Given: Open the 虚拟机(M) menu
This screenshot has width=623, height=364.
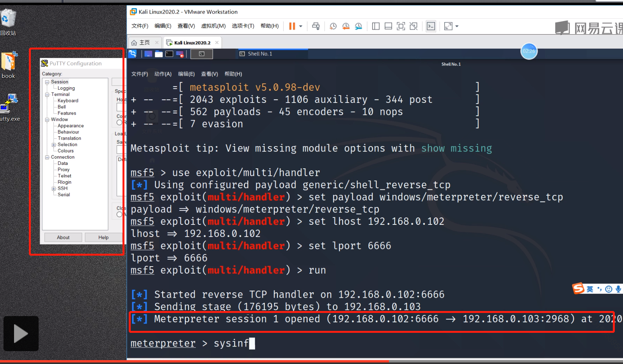Looking at the screenshot, I should (x=213, y=26).
